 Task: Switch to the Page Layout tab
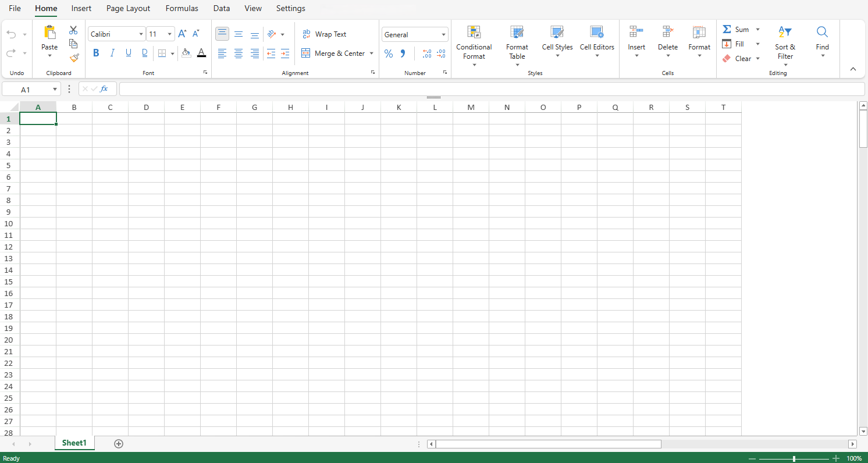(129, 8)
